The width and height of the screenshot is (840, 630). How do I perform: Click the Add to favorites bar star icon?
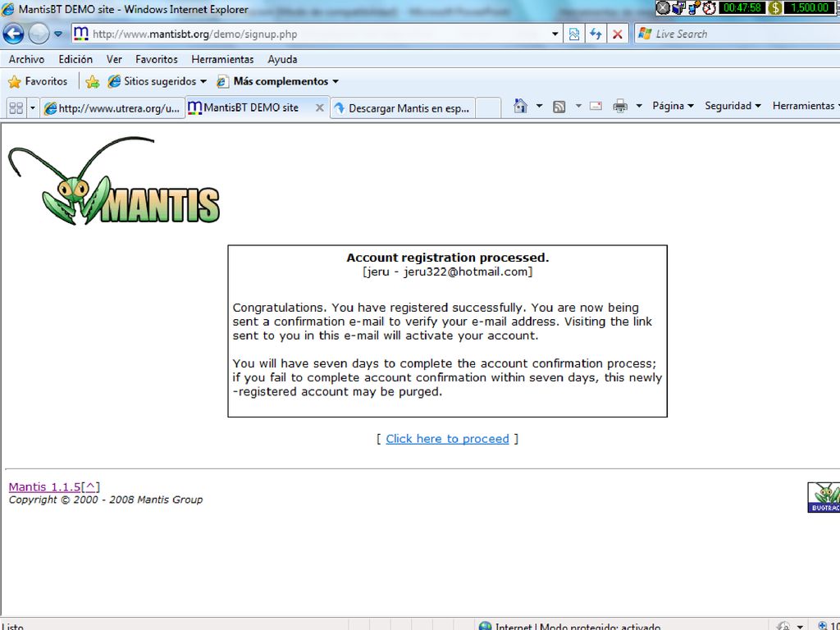point(92,81)
